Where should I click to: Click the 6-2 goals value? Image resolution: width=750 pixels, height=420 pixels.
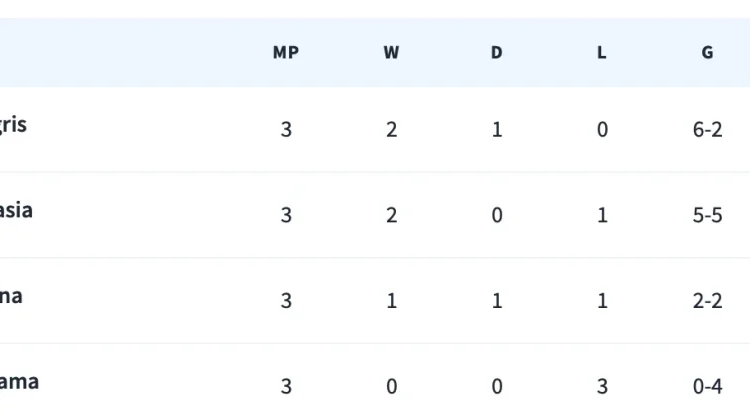click(707, 130)
